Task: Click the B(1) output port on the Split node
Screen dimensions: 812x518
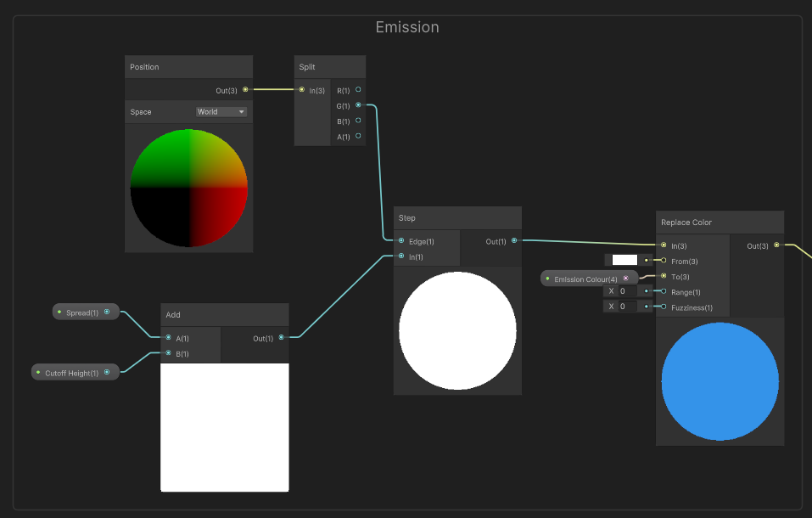Action: [x=358, y=121]
